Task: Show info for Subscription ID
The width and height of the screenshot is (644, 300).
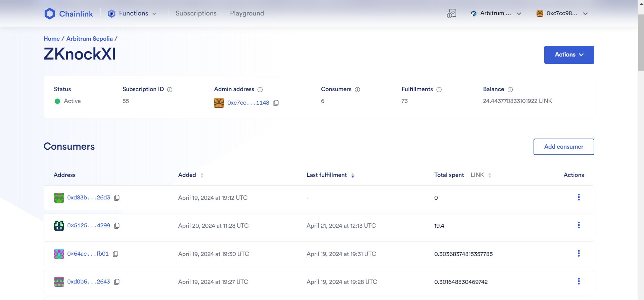Action: (170, 89)
